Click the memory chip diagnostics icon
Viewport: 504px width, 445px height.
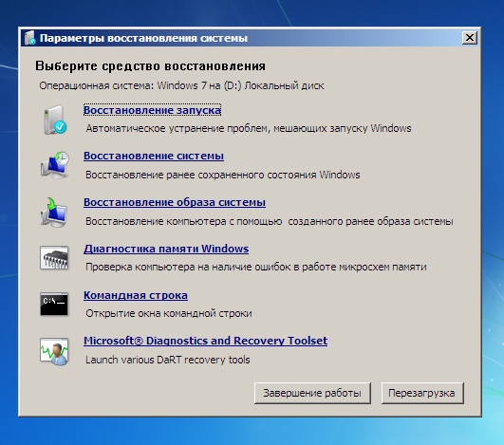point(54,258)
